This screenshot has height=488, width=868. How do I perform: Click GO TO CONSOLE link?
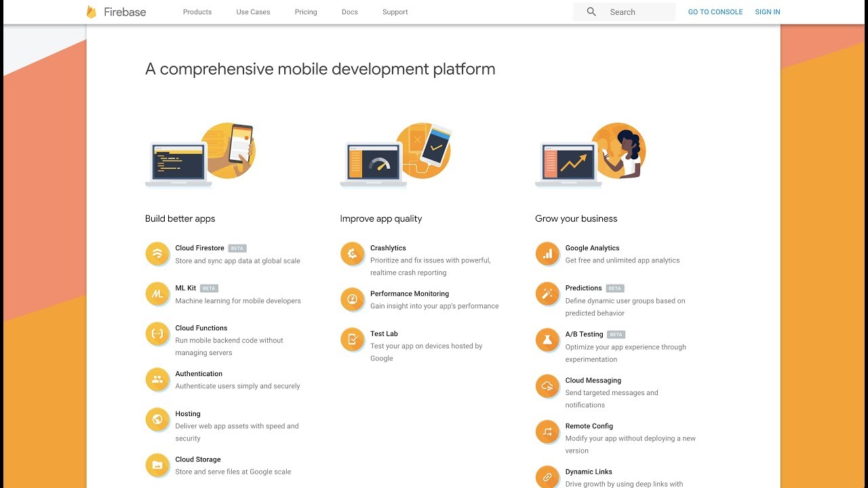click(715, 12)
